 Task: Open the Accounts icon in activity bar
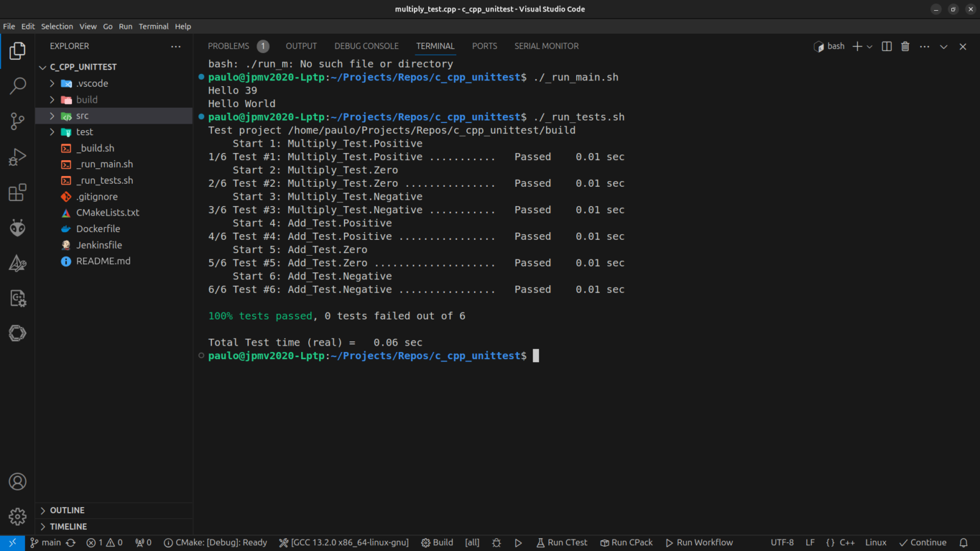pyautogui.click(x=17, y=481)
